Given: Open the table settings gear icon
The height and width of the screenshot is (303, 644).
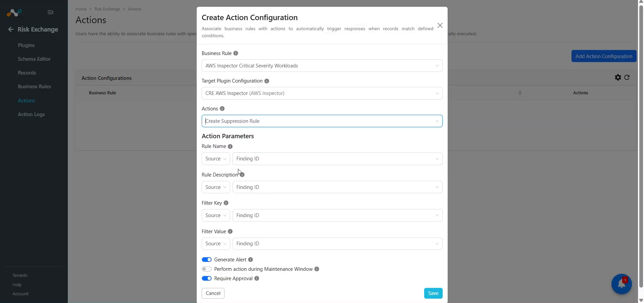Looking at the screenshot, I should (618, 78).
